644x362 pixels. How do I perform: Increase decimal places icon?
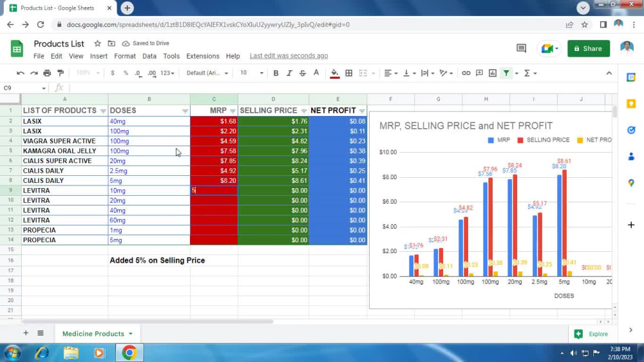[x=152, y=73]
